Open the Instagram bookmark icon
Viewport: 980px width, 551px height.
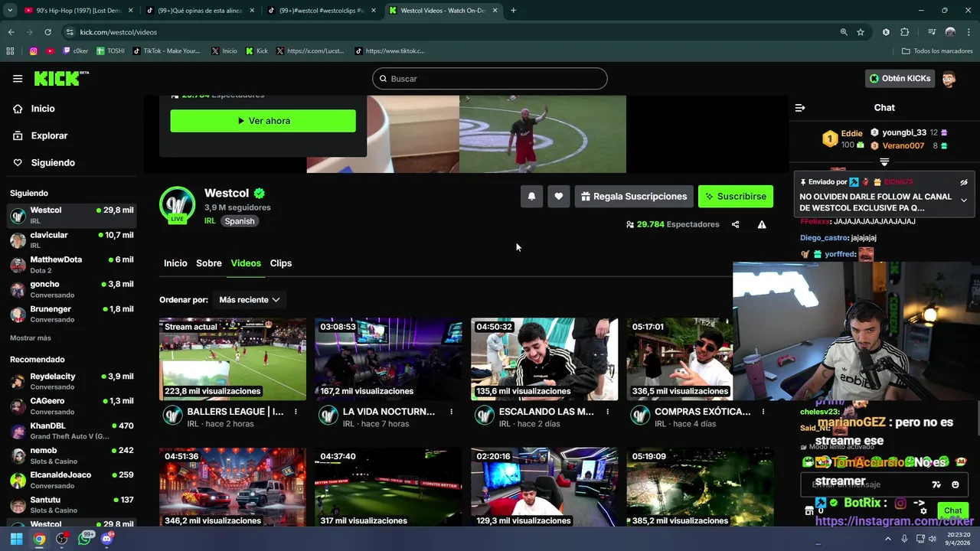pyautogui.click(x=34, y=51)
